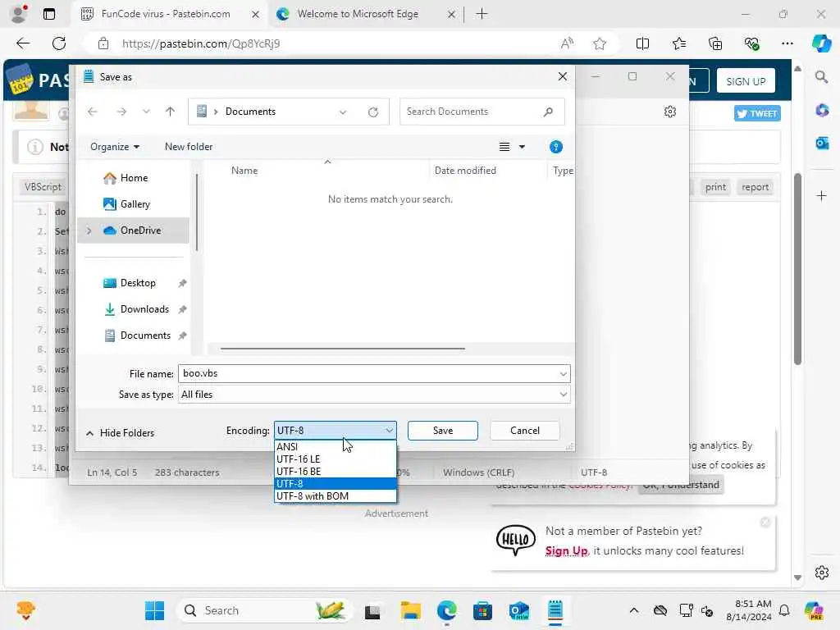Open Edge Browser essentials heart icon

coord(751,43)
